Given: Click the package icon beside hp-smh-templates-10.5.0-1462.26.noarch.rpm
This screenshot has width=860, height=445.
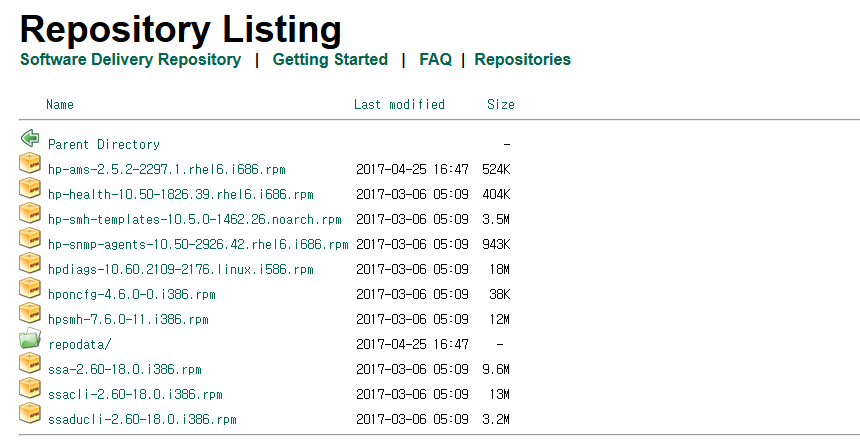Looking at the screenshot, I should click(30, 213).
